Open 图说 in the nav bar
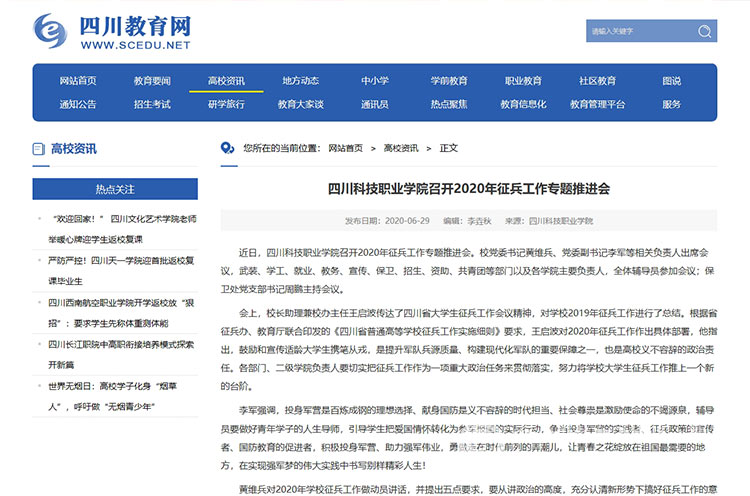The width and height of the screenshot is (750, 496). point(672,81)
